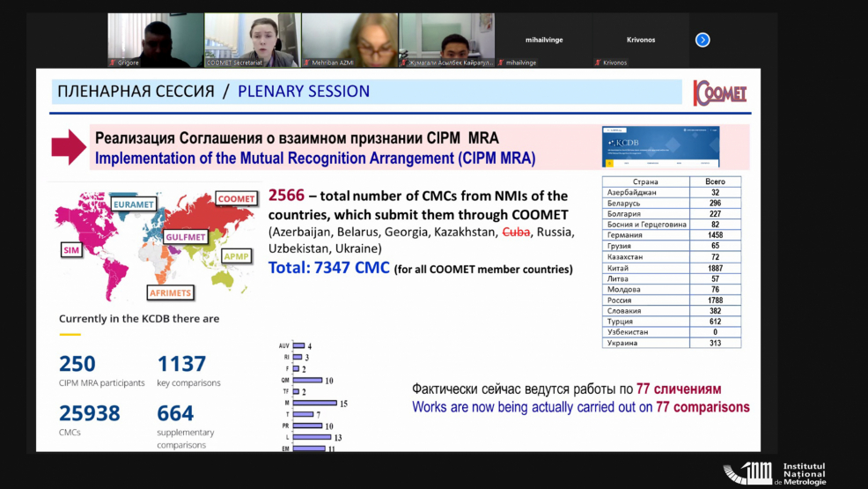Click the AFRIMETS label on the map
The image size is (868, 489).
pos(169,293)
